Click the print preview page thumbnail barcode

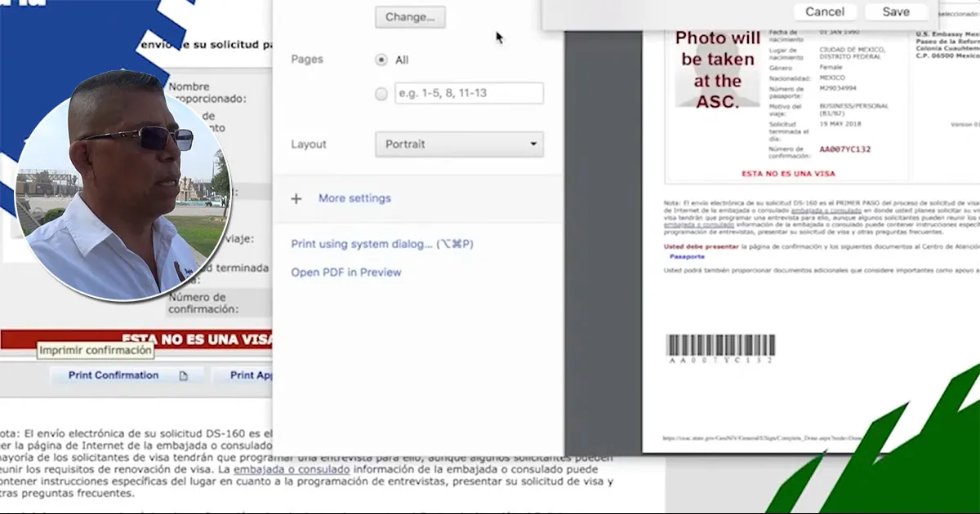tap(719, 348)
